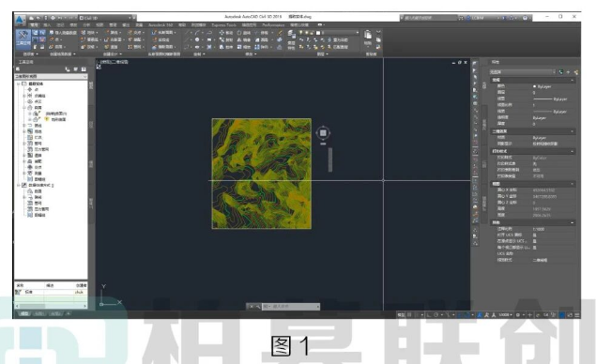The image size is (596, 364).
Task: Click the Paste clipboard icon in ribbon
Action: (x=368, y=36)
